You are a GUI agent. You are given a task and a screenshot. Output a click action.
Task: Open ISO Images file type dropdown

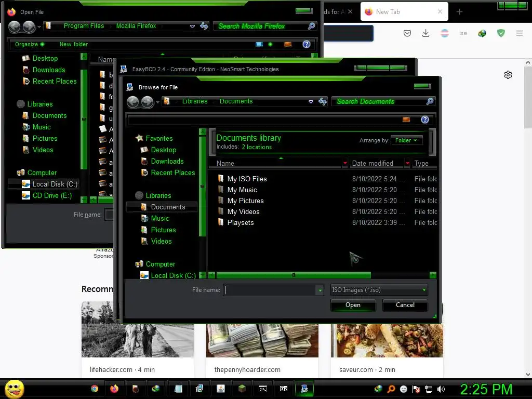click(379, 290)
